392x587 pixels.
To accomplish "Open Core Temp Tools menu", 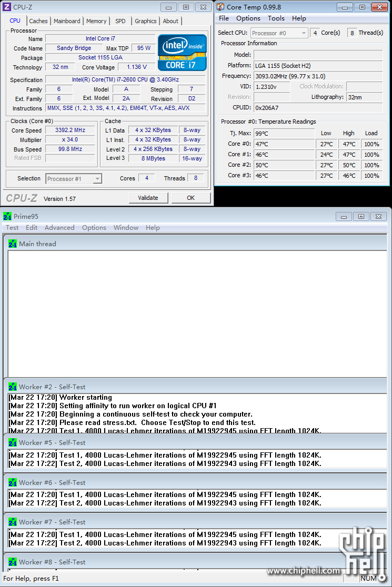I will click(276, 18).
